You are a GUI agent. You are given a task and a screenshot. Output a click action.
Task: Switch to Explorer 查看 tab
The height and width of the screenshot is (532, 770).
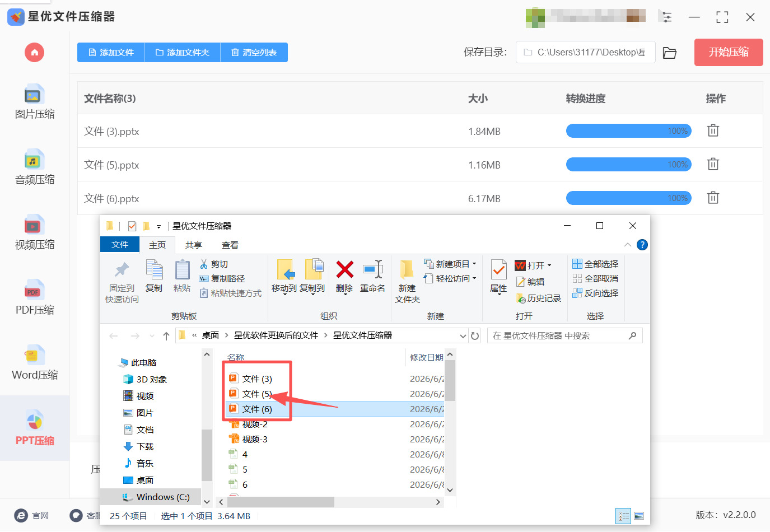click(230, 245)
